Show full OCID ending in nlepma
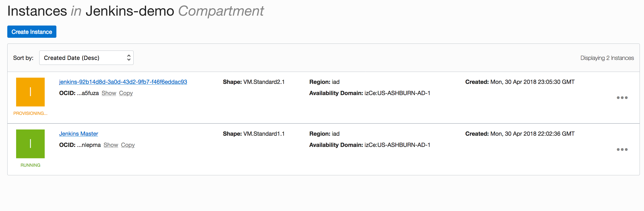Screen dimensions: 644x211 pyautogui.click(x=111, y=145)
